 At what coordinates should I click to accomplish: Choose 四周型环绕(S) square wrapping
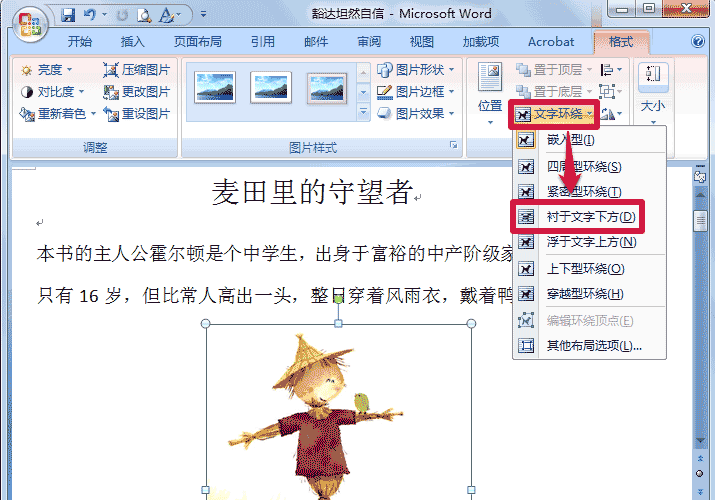click(x=590, y=167)
